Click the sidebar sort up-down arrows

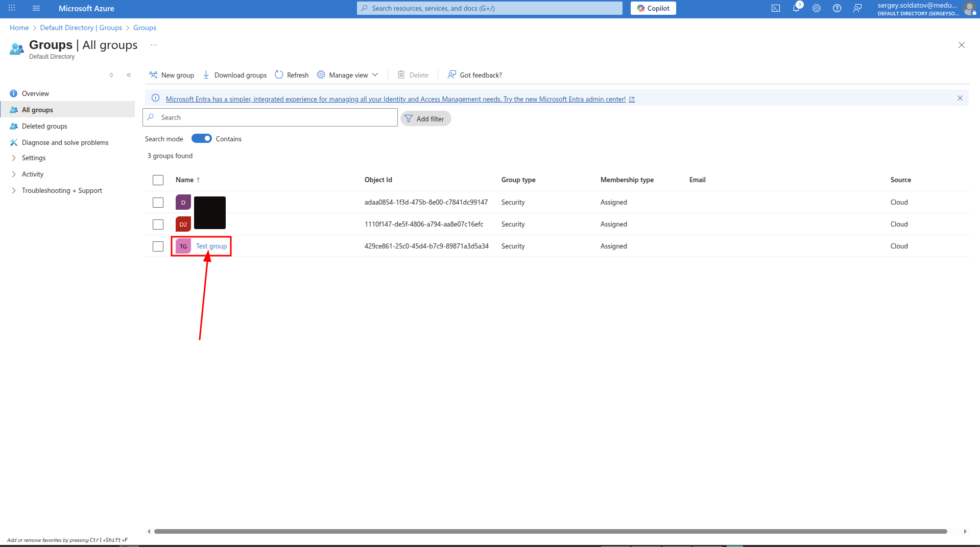[111, 75]
